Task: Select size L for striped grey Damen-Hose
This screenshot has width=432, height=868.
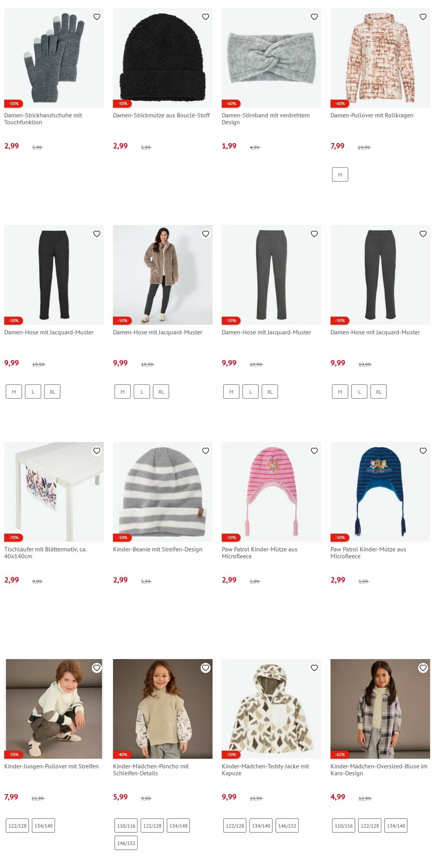Action: 251,392
